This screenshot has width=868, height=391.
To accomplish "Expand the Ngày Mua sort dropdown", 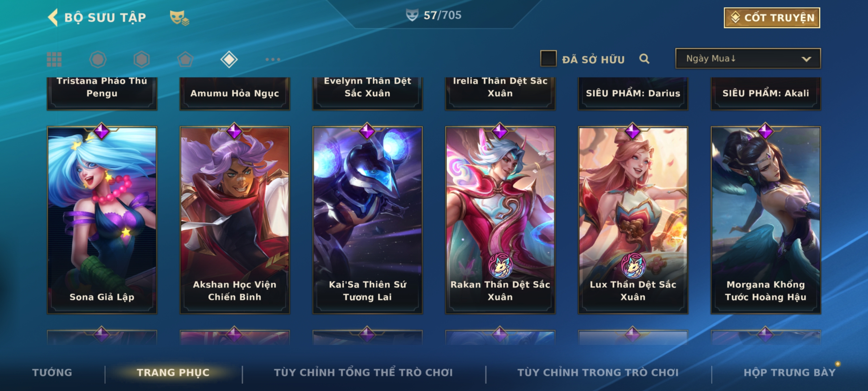I will pos(748,58).
